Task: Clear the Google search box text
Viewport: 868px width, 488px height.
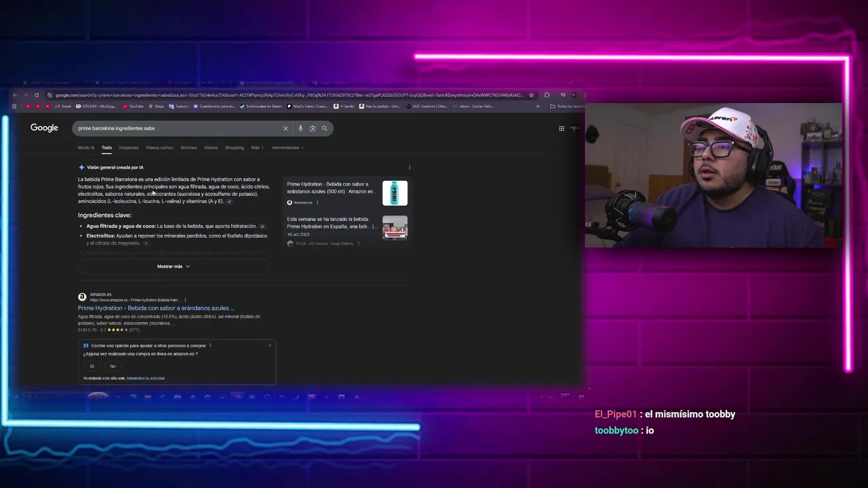Action: tap(285, 128)
